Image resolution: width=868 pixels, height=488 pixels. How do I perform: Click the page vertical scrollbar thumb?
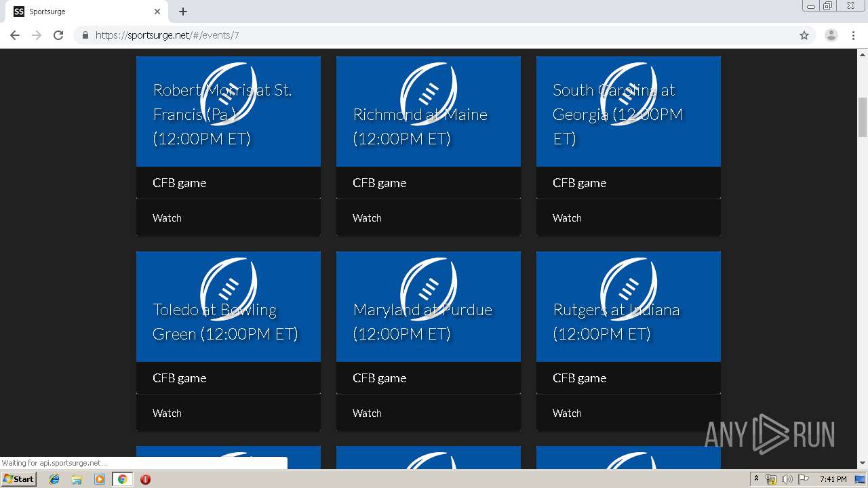pos(863,117)
